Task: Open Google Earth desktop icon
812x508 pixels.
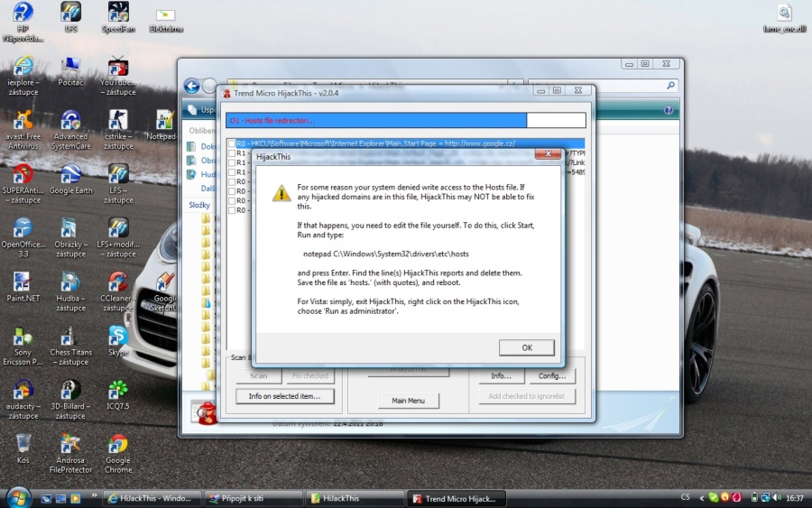Action: pos(70,180)
